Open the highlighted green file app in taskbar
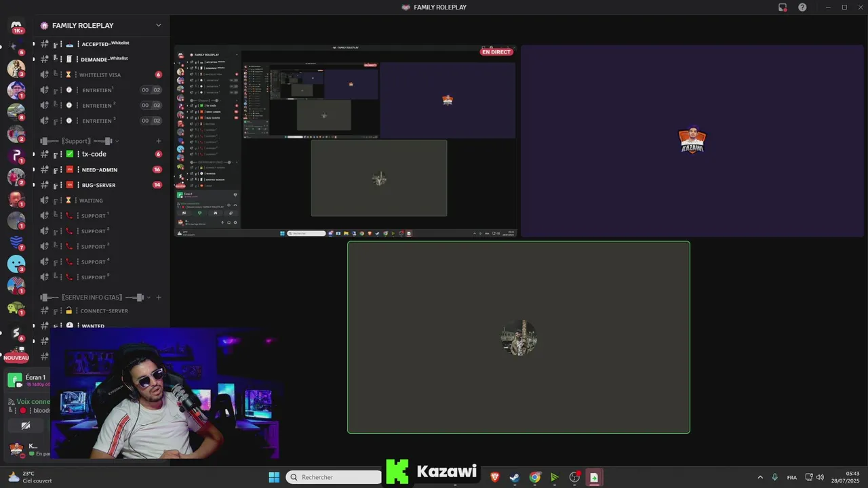 [x=594, y=477]
